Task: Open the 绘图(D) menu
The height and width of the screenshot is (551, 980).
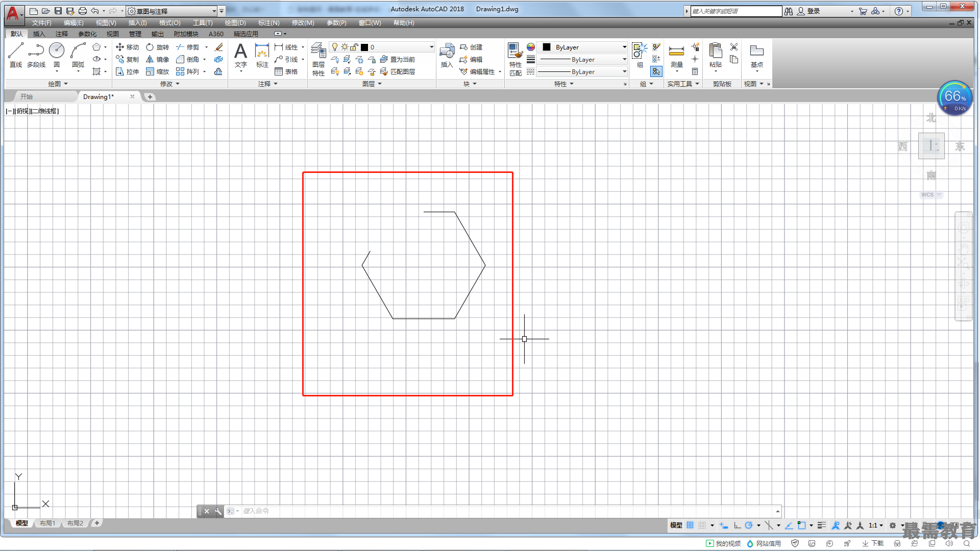Action: pyautogui.click(x=235, y=23)
